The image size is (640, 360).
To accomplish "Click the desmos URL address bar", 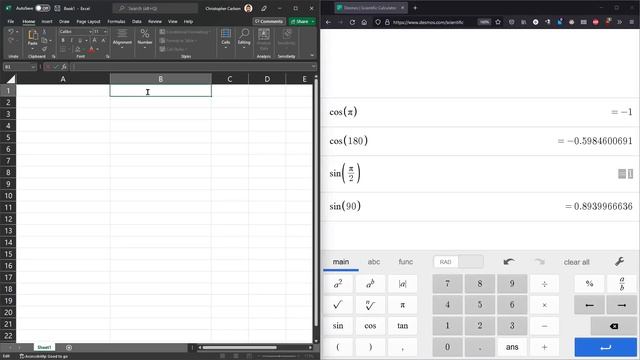I will [428, 22].
